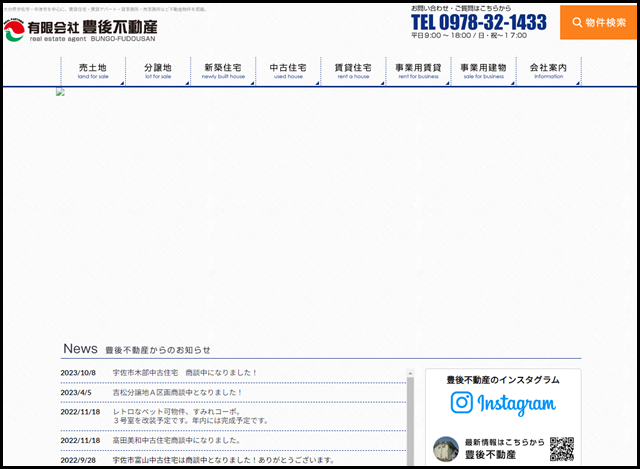Select 中古住宅 used house menu
640x469 pixels.
288,71
